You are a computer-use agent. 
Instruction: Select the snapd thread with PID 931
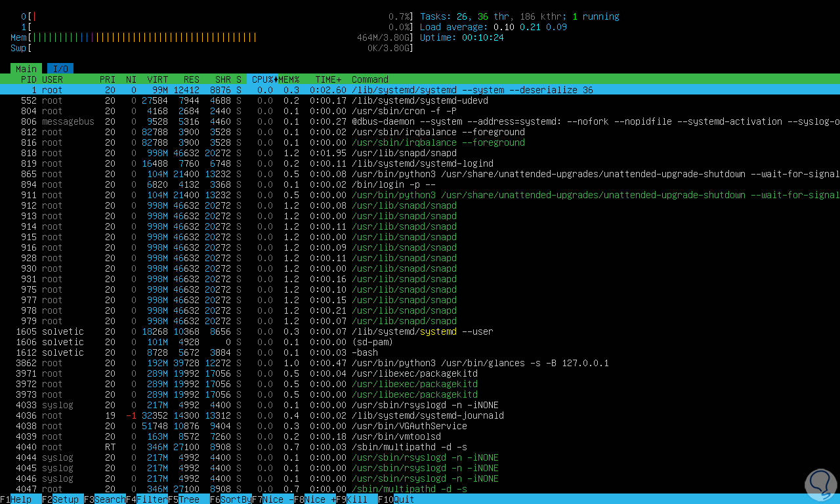point(420,279)
